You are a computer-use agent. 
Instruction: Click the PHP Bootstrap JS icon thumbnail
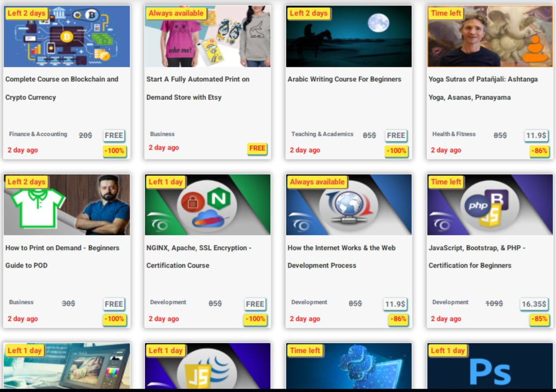pyautogui.click(x=490, y=205)
